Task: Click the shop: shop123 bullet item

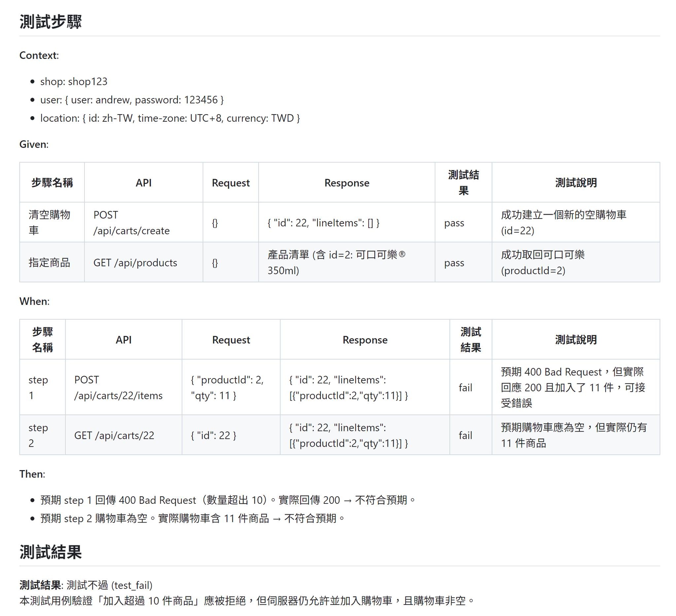Action: [74, 81]
